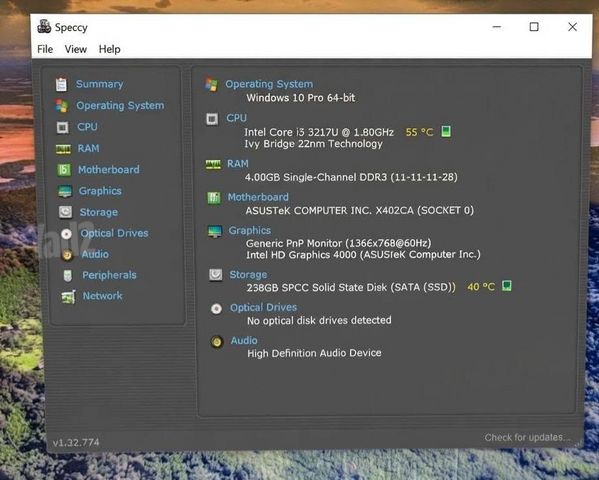
Task: Select Audio in the sidebar list
Action: [95, 254]
